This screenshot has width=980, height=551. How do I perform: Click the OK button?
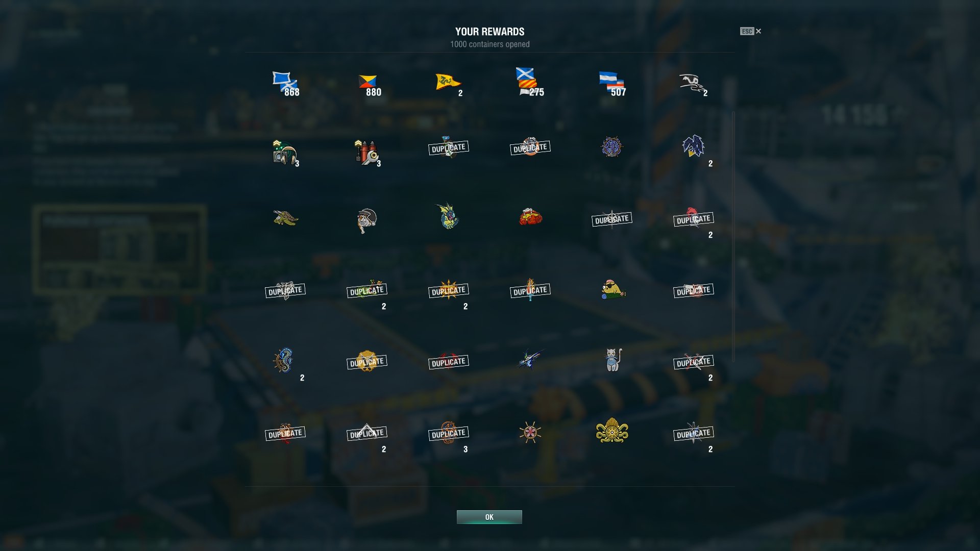(x=489, y=517)
